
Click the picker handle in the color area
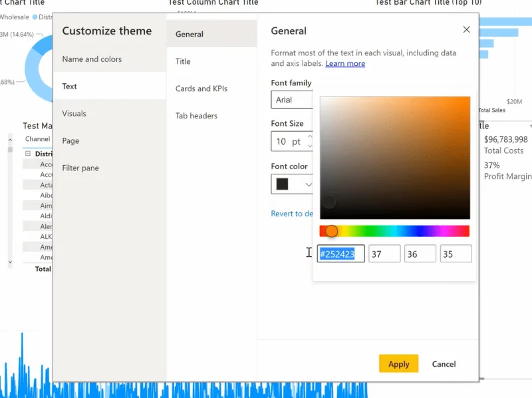(x=329, y=202)
